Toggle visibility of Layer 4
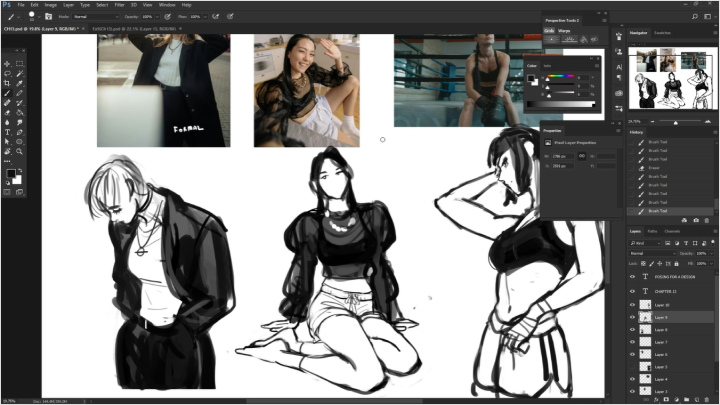This screenshot has height=405, width=720. [x=632, y=379]
